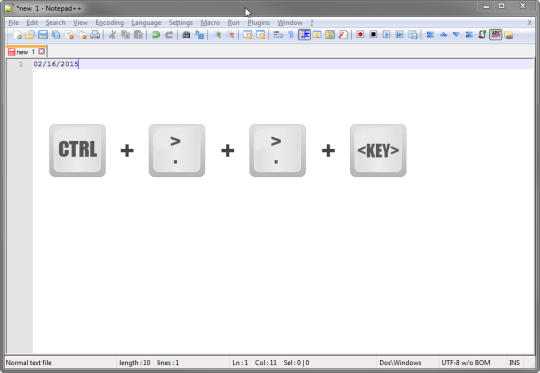
Task: Click the Close All toolbar icon
Action: (82, 35)
